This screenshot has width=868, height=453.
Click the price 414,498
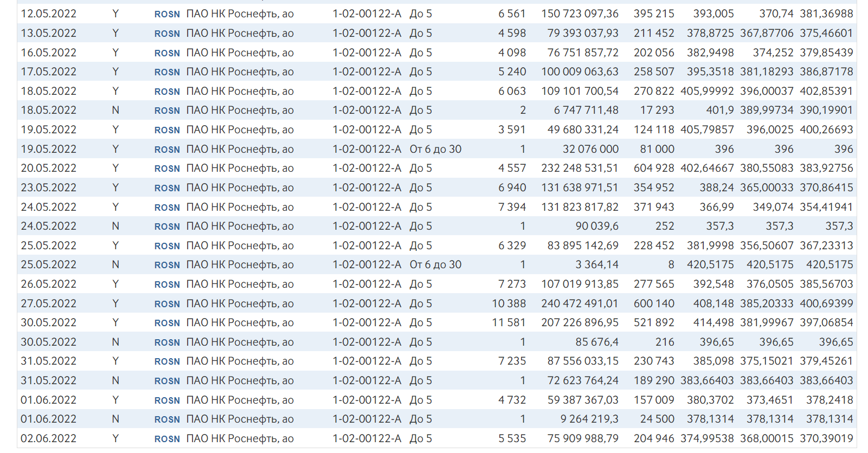click(713, 322)
